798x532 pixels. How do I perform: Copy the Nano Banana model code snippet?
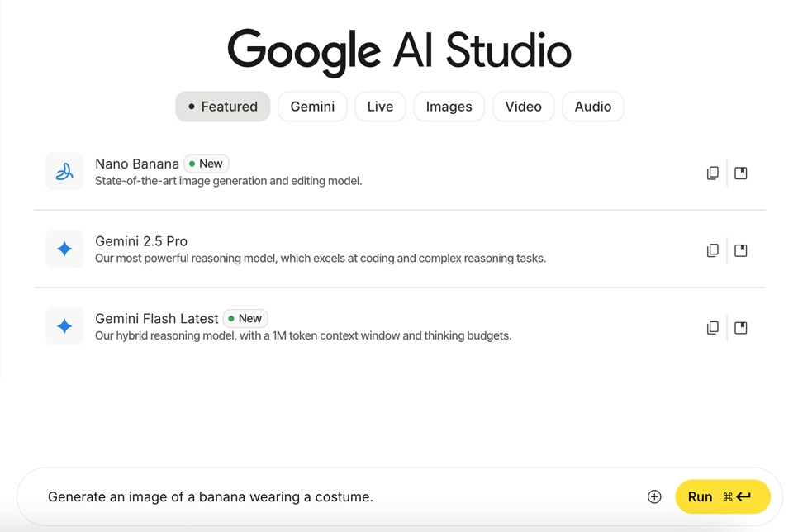tap(712, 173)
